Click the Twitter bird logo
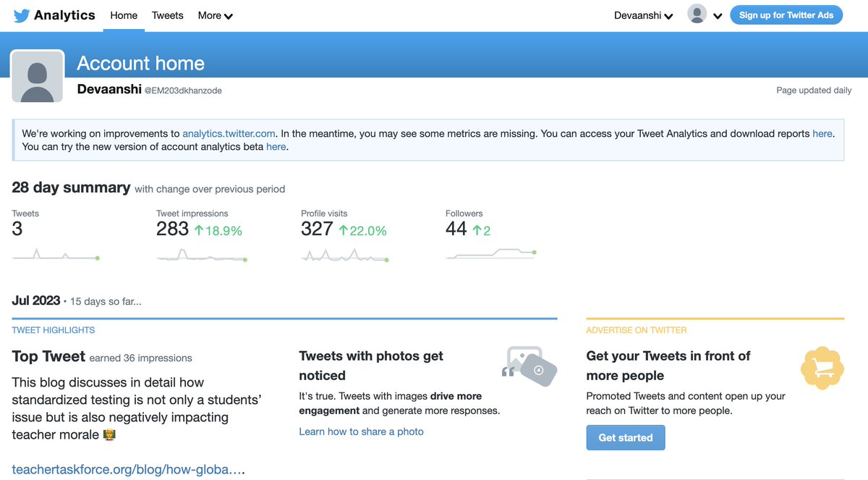This screenshot has height=480, width=868. tap(22, 15)
